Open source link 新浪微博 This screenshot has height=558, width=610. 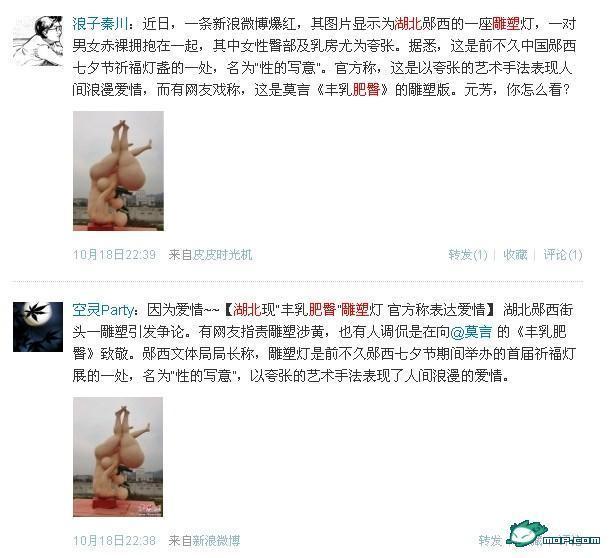(217, 540)
